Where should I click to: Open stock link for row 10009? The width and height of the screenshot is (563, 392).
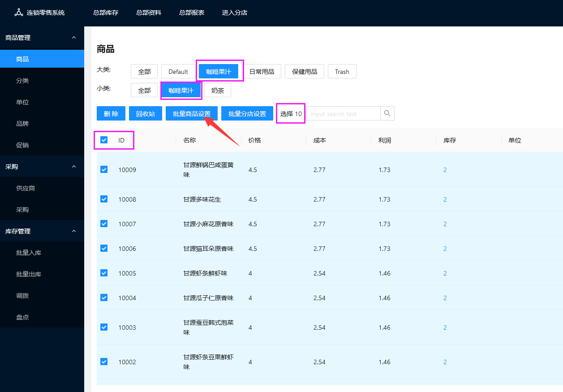[445, 169]
